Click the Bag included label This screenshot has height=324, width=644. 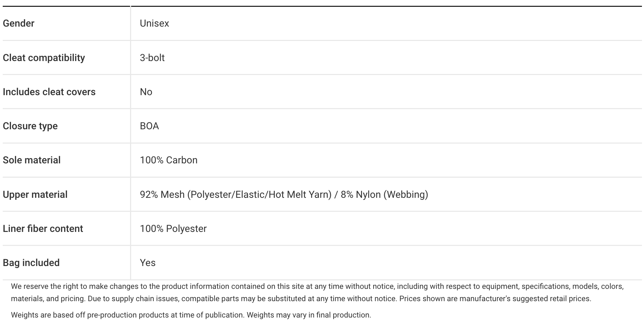(x=31, y=263)
